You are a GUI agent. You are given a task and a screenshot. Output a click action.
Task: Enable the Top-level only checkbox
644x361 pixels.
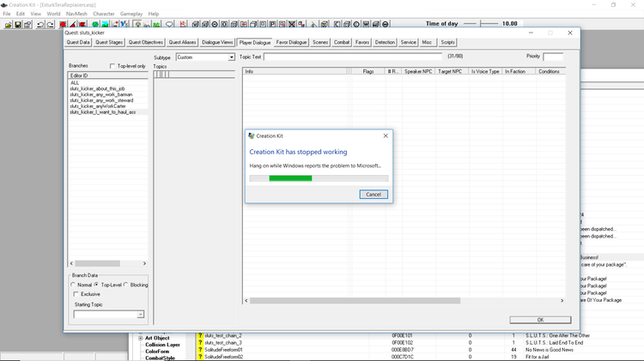pyautogui.click(x=112, y=66)
